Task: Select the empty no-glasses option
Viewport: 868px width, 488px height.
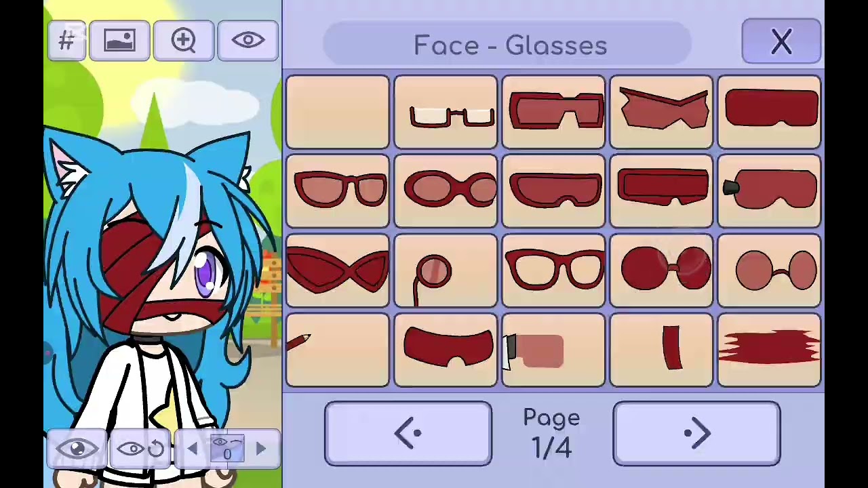Action: tap(338, 112)
